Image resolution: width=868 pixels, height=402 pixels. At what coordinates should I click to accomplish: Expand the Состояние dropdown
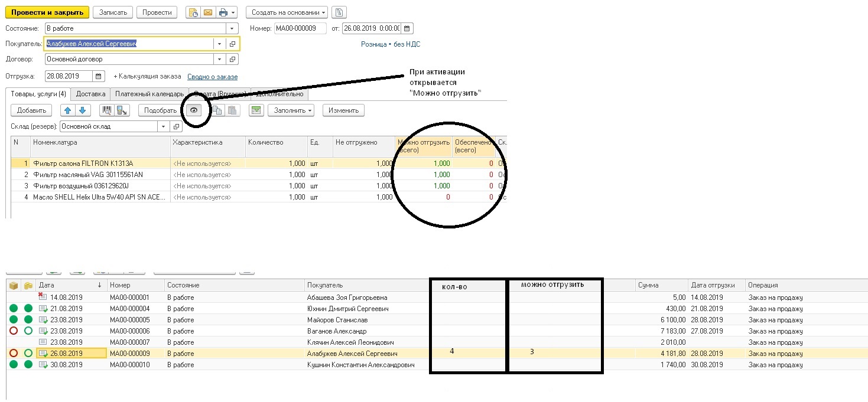tap(232, 28)
